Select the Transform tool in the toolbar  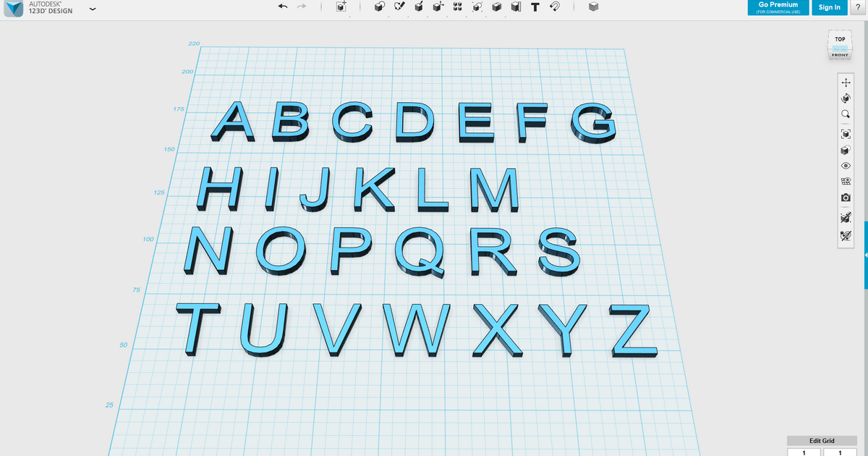point(437,8)
